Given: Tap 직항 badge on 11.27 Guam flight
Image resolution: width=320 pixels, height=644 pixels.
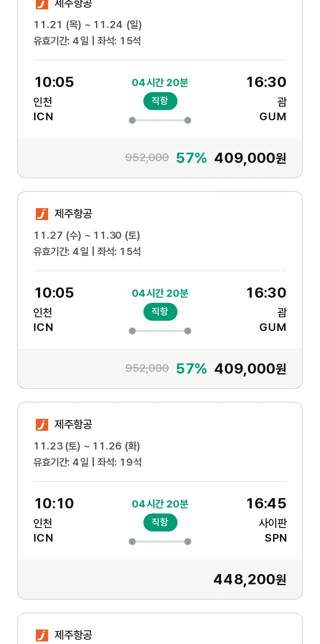Looking at the screenshot, I should coord(160,312).
